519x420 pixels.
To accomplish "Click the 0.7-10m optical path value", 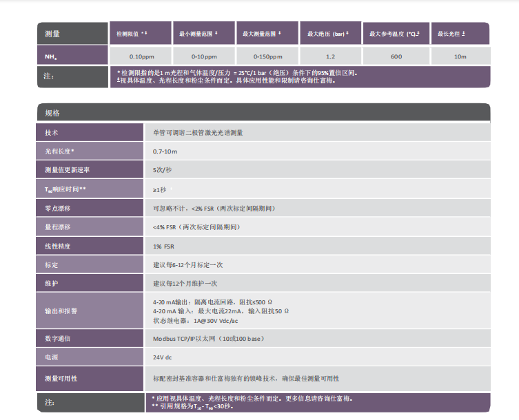I will [165, 151].
